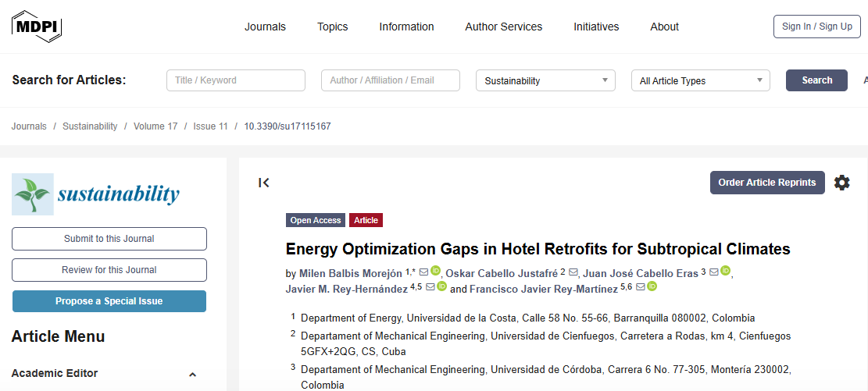Image resolution: width=868 pixels, height=391 pixels.
Task: Click the email icon for Oskar Cabello Justafré
Action: pos(573,272)
